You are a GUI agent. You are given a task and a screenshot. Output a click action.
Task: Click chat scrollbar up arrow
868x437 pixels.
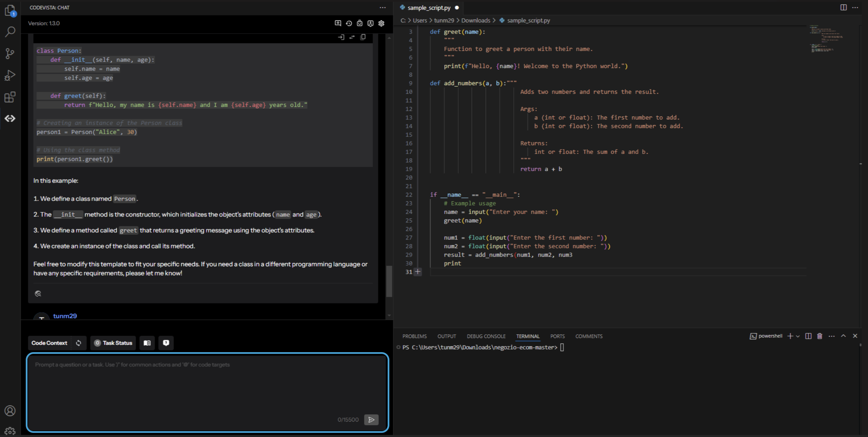point(389,38)
